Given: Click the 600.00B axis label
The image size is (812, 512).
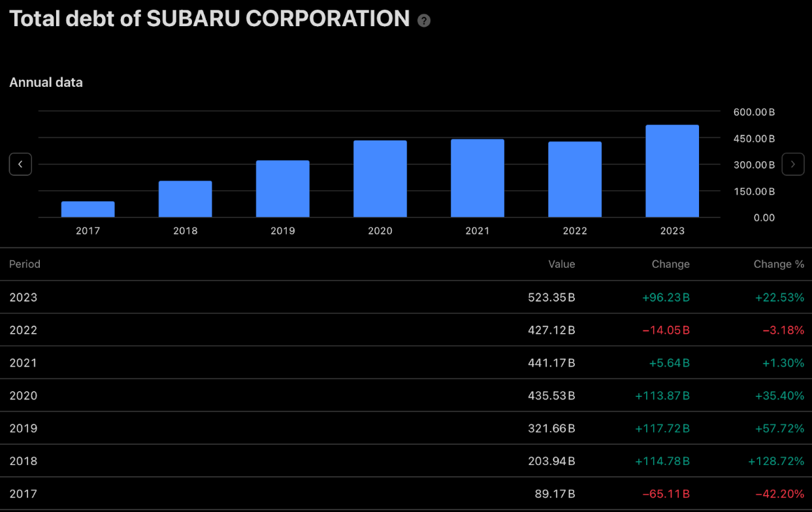Looking at the screenshot, I should pos(754,112).
